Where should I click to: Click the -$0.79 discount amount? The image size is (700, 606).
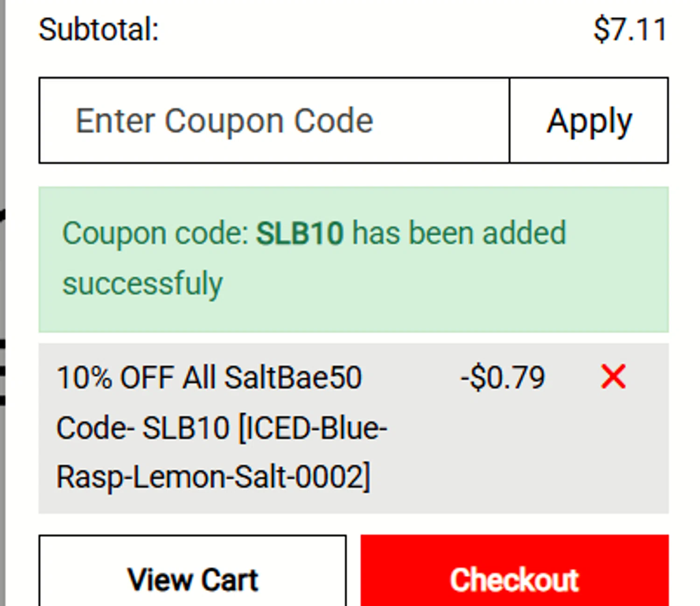point(503,378)
